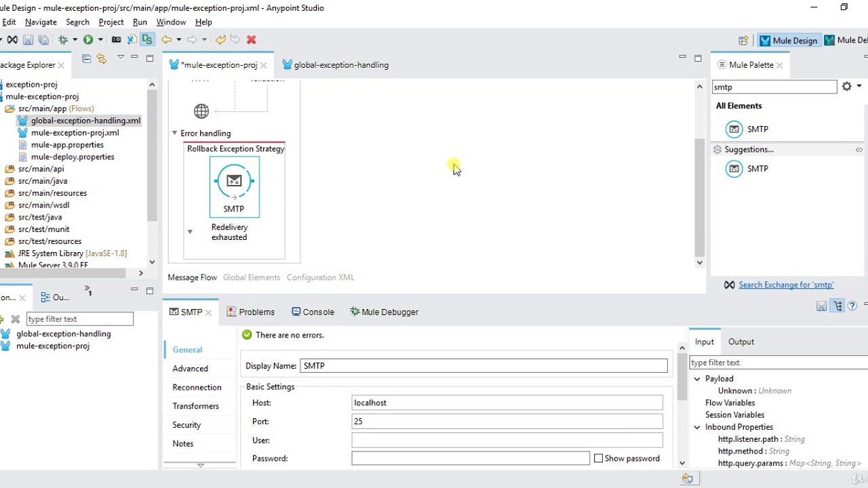Close the Package Explorer tab
This screenshot has height=488, width=868.
point(61,65)
